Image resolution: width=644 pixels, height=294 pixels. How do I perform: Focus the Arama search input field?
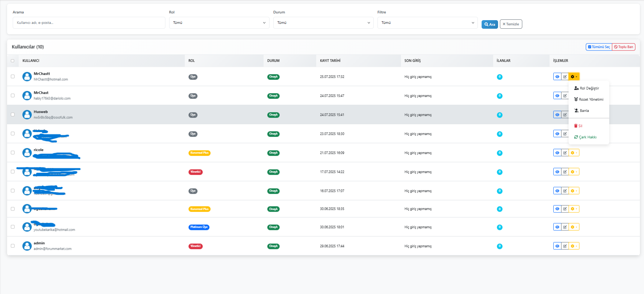89,23
